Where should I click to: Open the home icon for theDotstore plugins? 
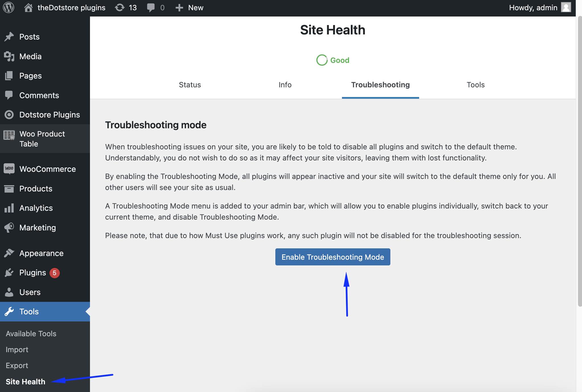coord(28,8)
